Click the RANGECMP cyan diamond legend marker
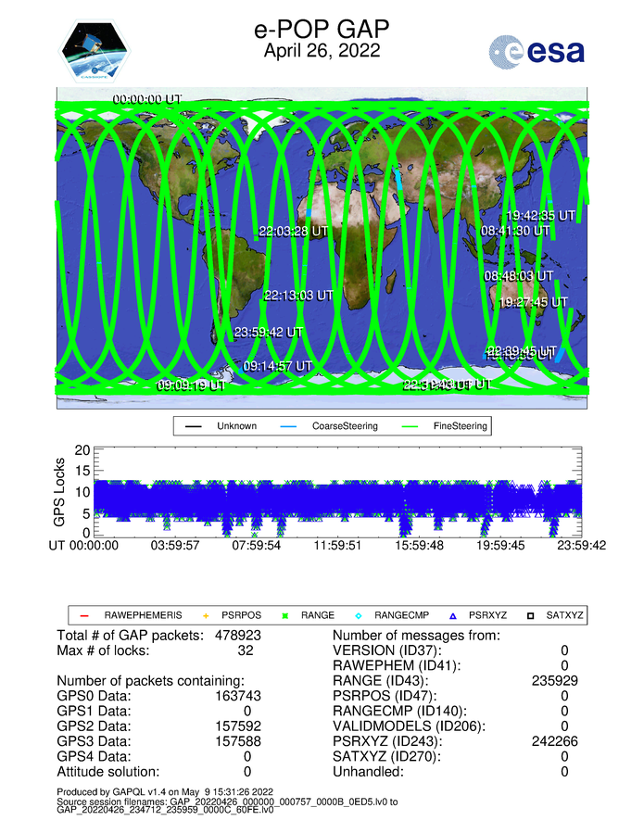644x833 pixels. click(360, 614)
